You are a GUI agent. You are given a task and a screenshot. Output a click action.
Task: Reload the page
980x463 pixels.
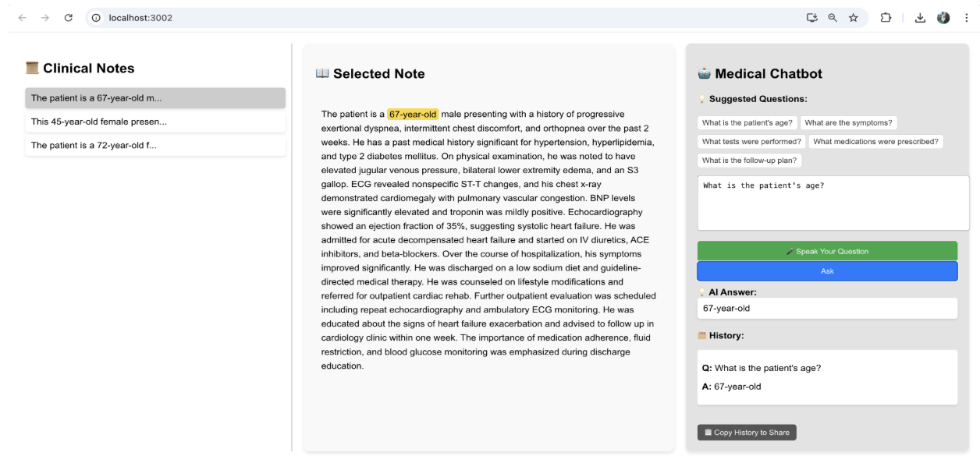coord(68,18)
